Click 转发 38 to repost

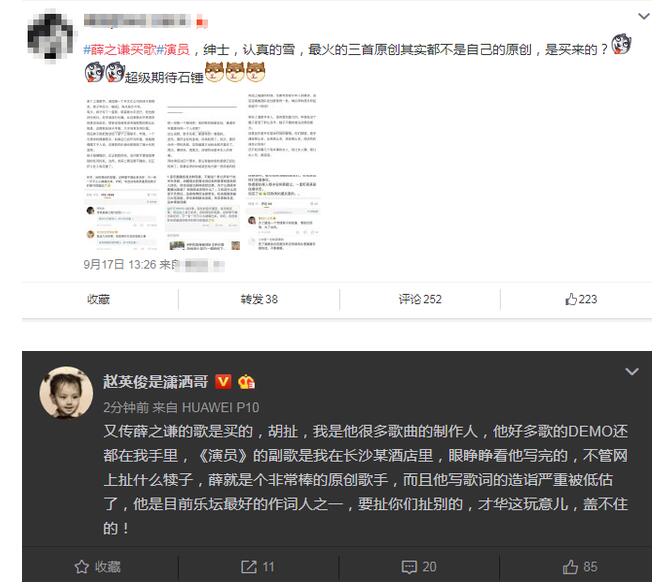[x=259, y=299]
